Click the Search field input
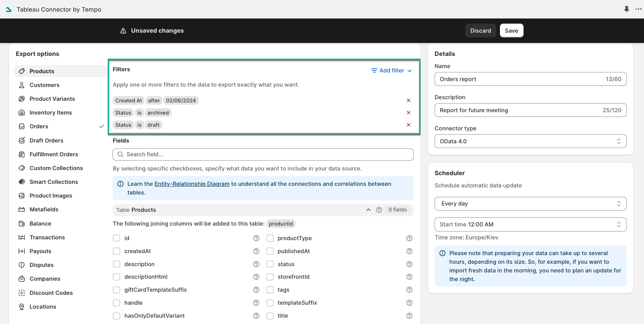Viewport: 644px width, 324px height. click(x=263, y=154)
